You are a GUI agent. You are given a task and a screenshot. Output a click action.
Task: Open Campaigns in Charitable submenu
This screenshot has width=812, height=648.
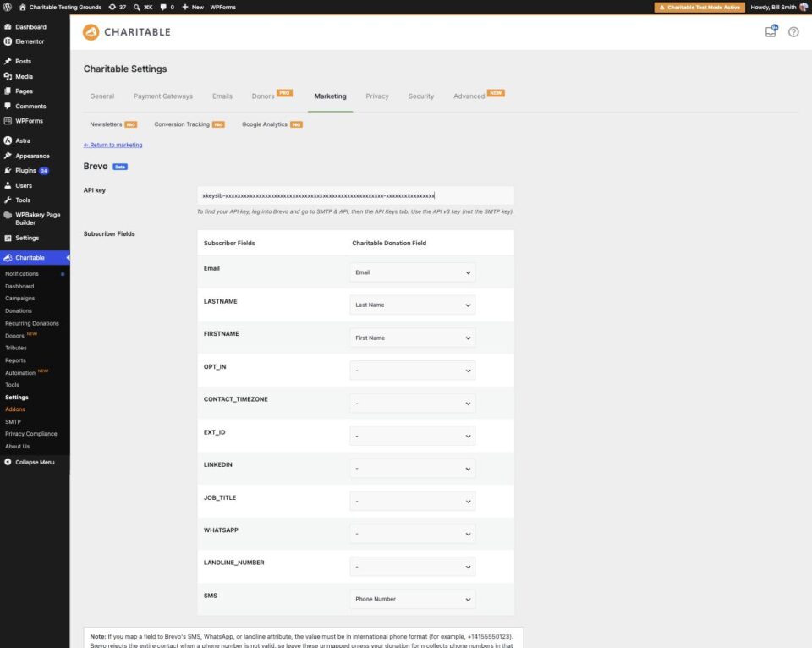19,299
